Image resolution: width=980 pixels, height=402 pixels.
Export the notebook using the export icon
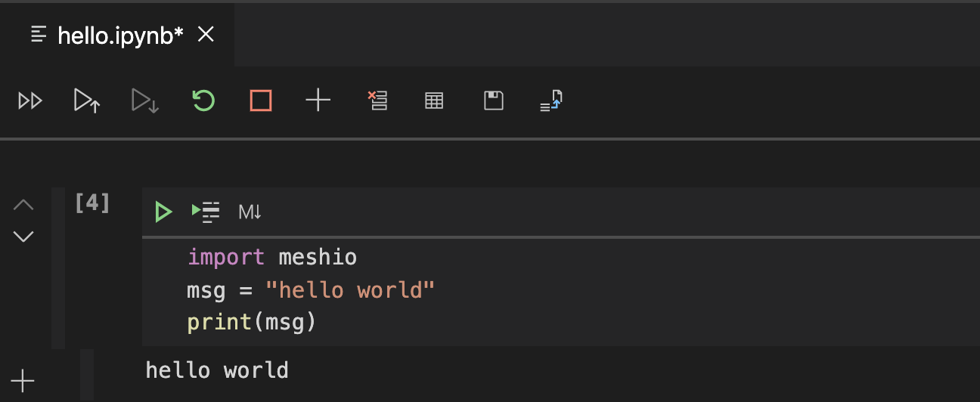coord(551,100)
